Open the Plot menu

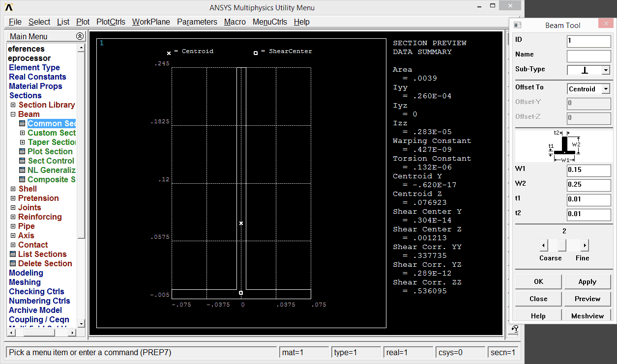tap(83, 22)
